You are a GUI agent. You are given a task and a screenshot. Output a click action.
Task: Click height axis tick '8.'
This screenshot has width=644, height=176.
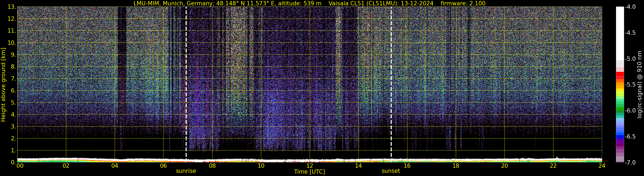[x=13, y=67]
